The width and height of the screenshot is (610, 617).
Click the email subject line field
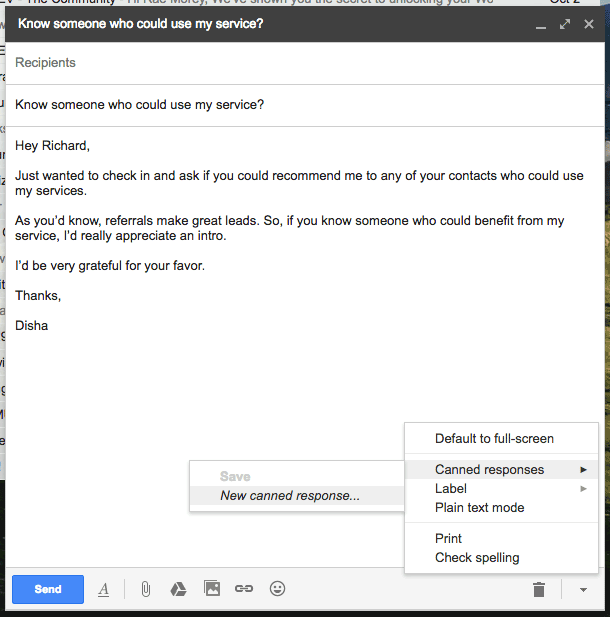click(x=300, y=105)
